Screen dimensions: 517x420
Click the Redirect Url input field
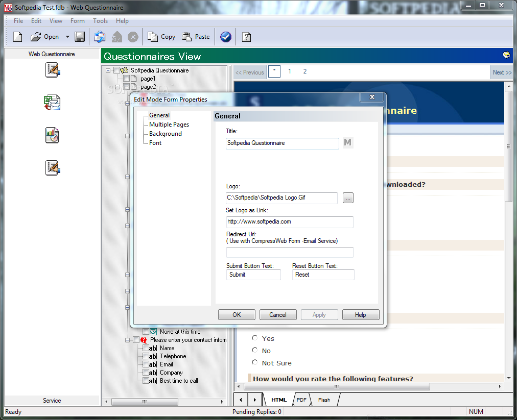point(290,252)
